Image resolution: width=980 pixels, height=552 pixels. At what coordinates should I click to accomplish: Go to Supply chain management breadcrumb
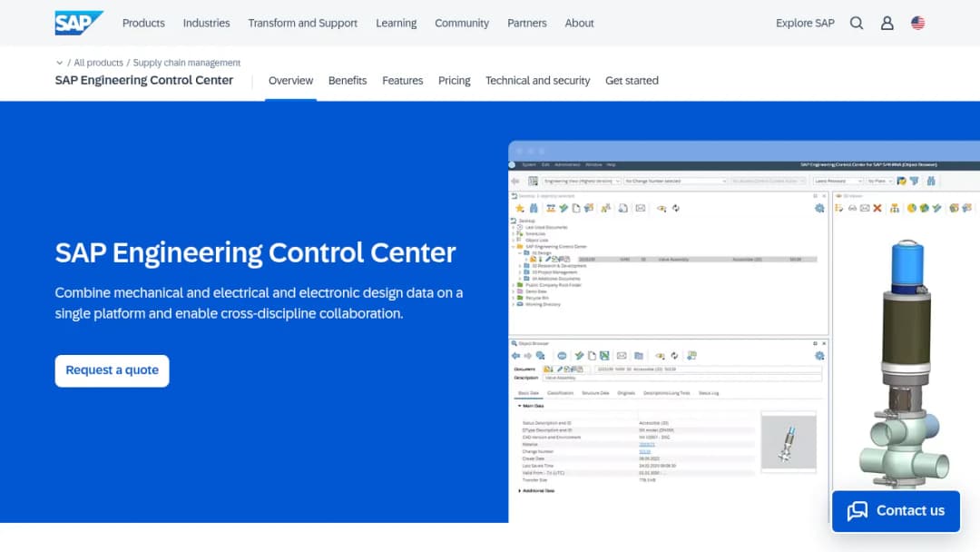[186, 63]
